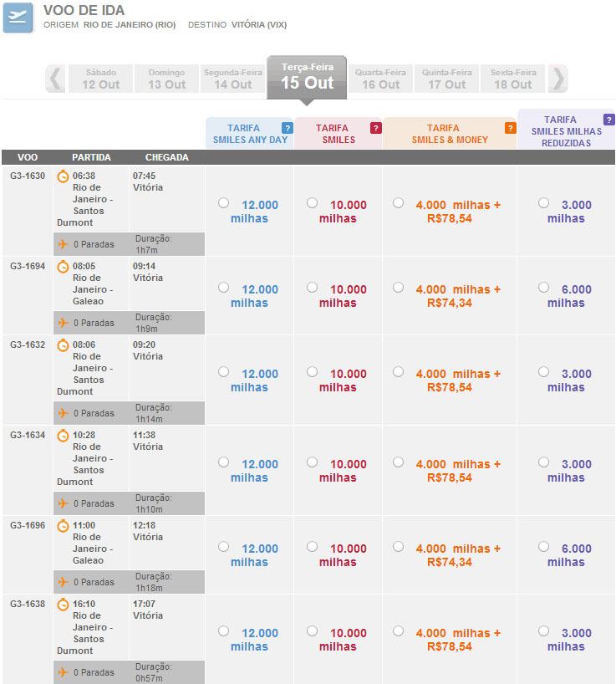This screenshot has width=616, height=684.
Task: Click help icon on Tarifa Smiles Any Day
Action: tap(288, 128)
